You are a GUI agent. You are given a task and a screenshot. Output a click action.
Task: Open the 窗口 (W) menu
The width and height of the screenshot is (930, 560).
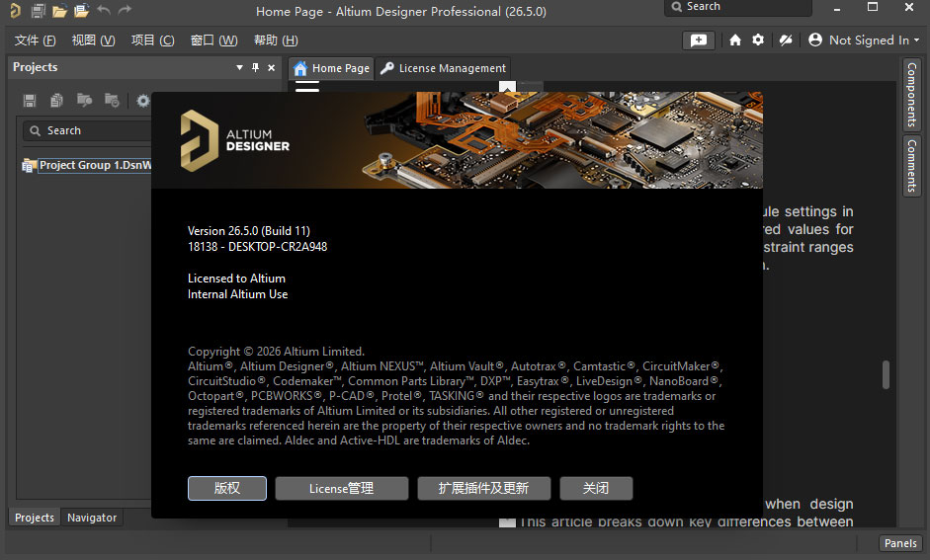click(x=213, y=40)
